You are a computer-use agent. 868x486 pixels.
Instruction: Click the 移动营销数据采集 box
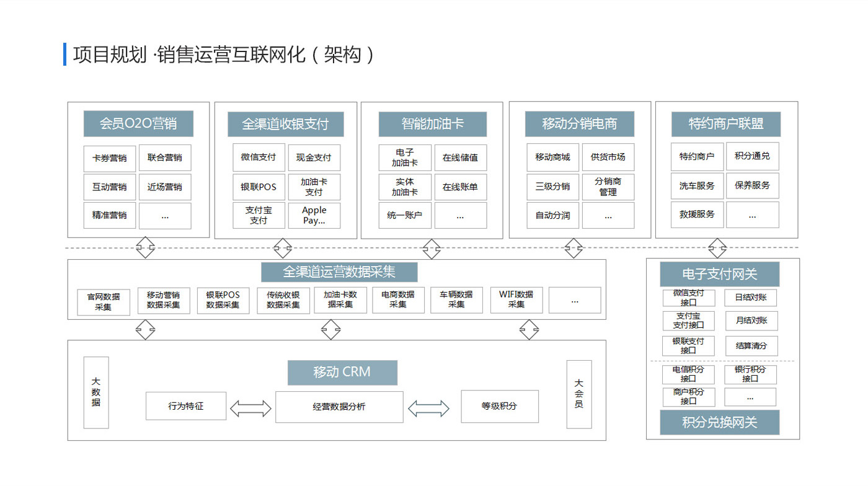tap(164, 300)
